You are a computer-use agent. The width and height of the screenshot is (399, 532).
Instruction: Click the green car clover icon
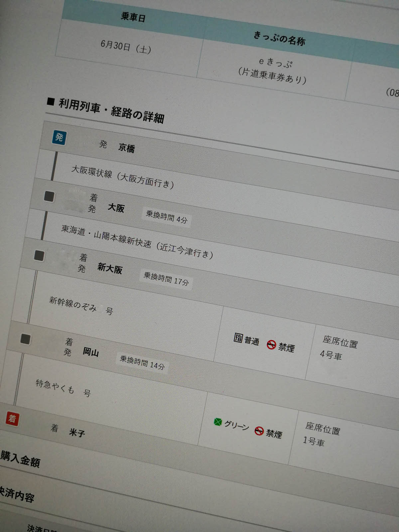[x=217, y=422]
